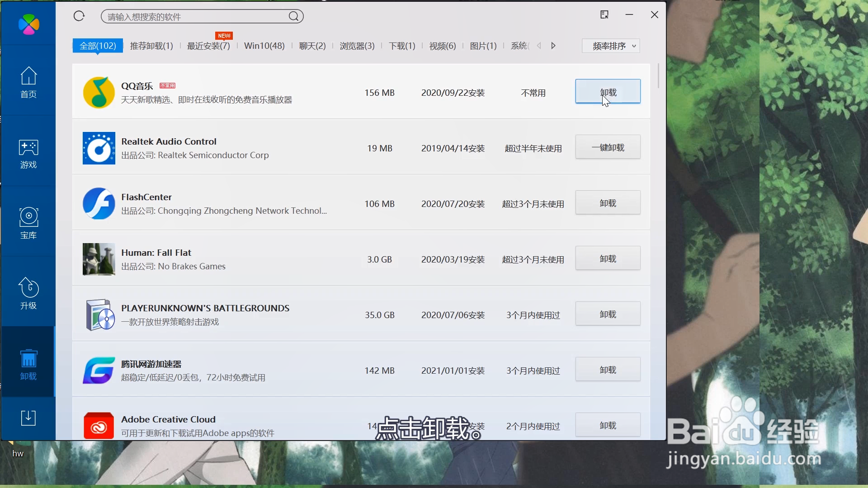Screen dimensions: 868x488
Task: Click the vertical scrollbar of software list
Action: pos(658,77)
